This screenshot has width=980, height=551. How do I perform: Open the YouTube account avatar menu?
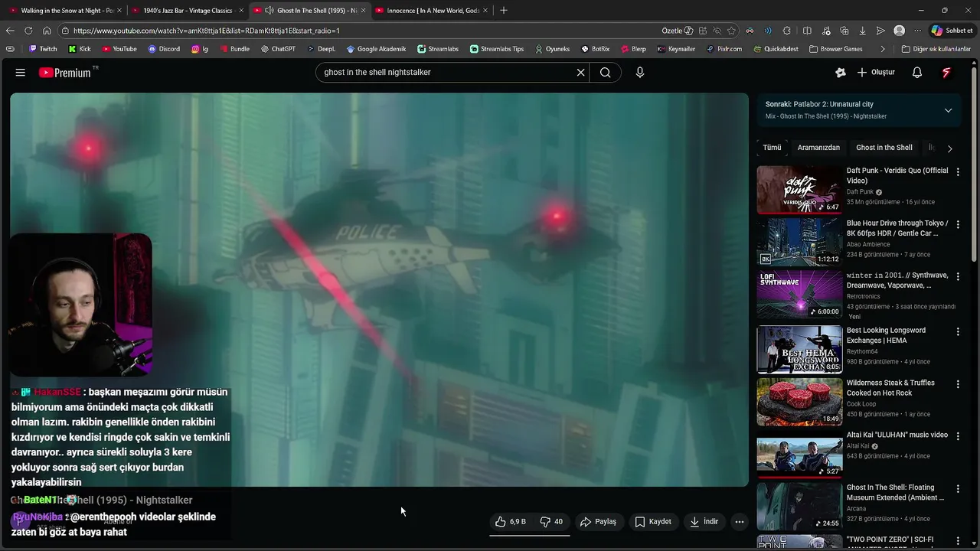pos(946,73)
